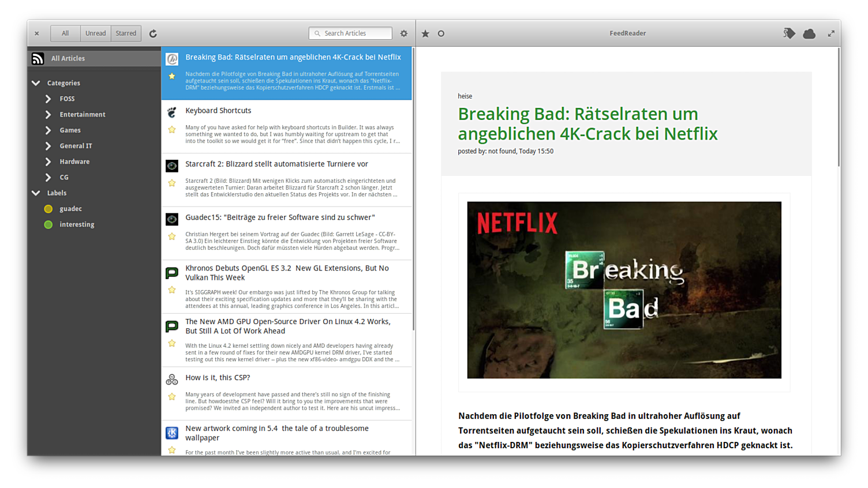Star the Guadec15 article
The width and height of the screenshot is (868, 488).
coord(172,237)
